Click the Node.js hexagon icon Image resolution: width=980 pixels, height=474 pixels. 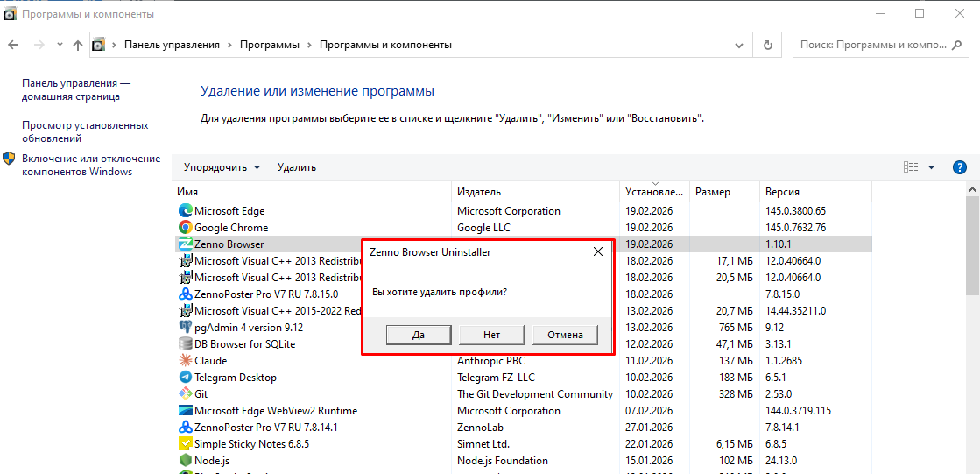point(185,461)
